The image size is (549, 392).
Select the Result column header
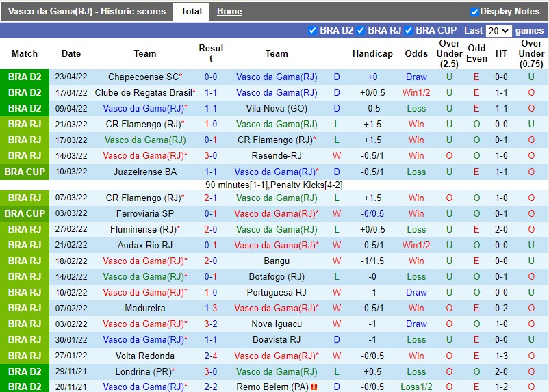tap(211, 53)
